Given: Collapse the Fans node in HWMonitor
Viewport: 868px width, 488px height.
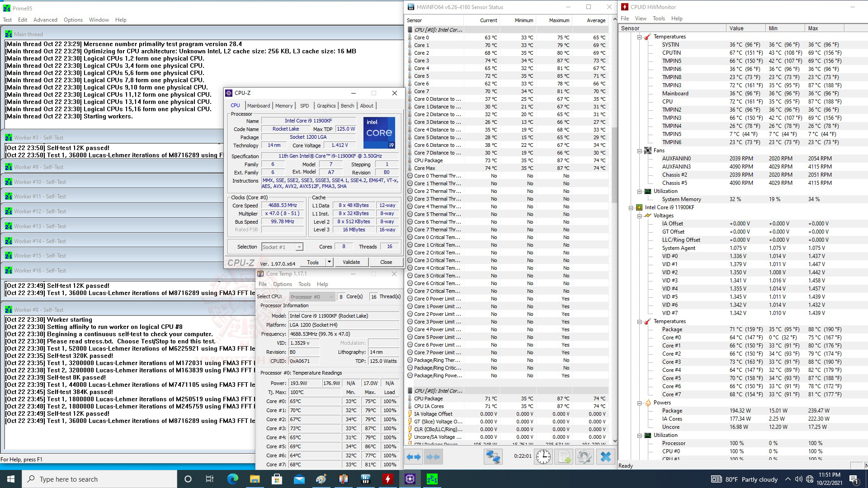Looking at the screenshot, I should click(x=639, y=150).
